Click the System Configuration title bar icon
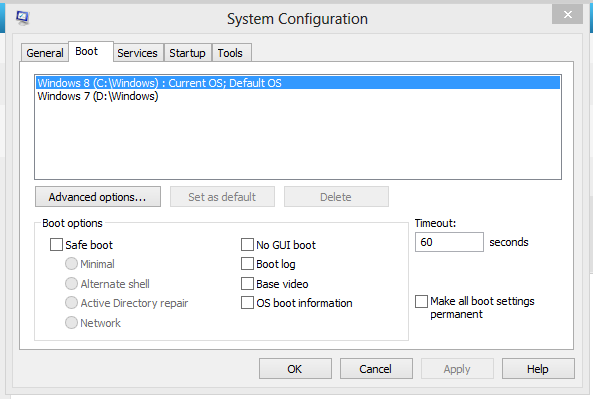This screenshot has width=593, height=399. click(23, 18)
